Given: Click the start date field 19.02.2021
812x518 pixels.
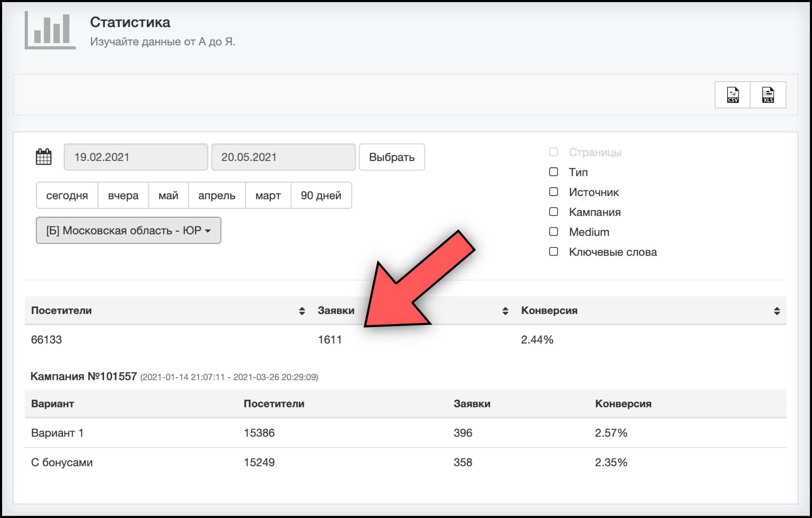Looking at the screenshot, I should (x=136, y=157).
